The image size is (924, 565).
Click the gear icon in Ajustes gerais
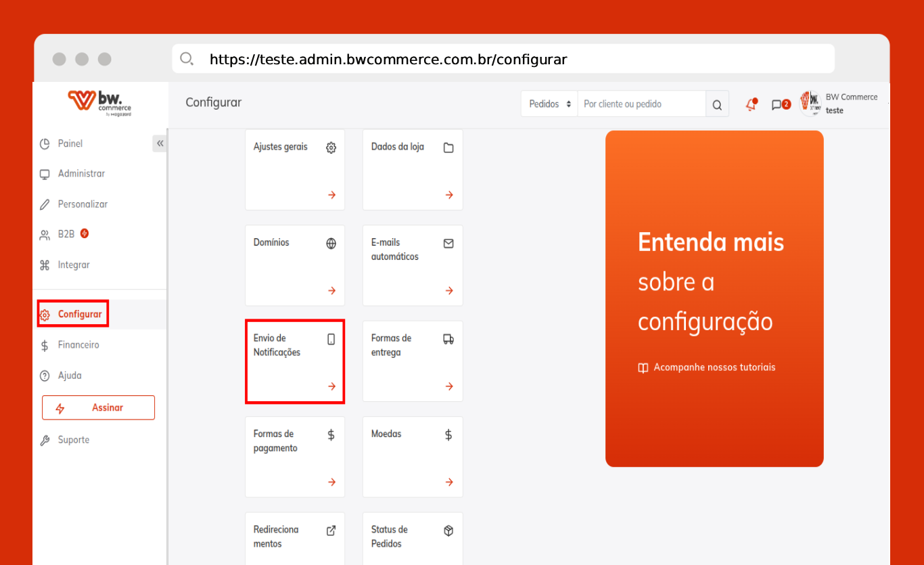(331, 148)
